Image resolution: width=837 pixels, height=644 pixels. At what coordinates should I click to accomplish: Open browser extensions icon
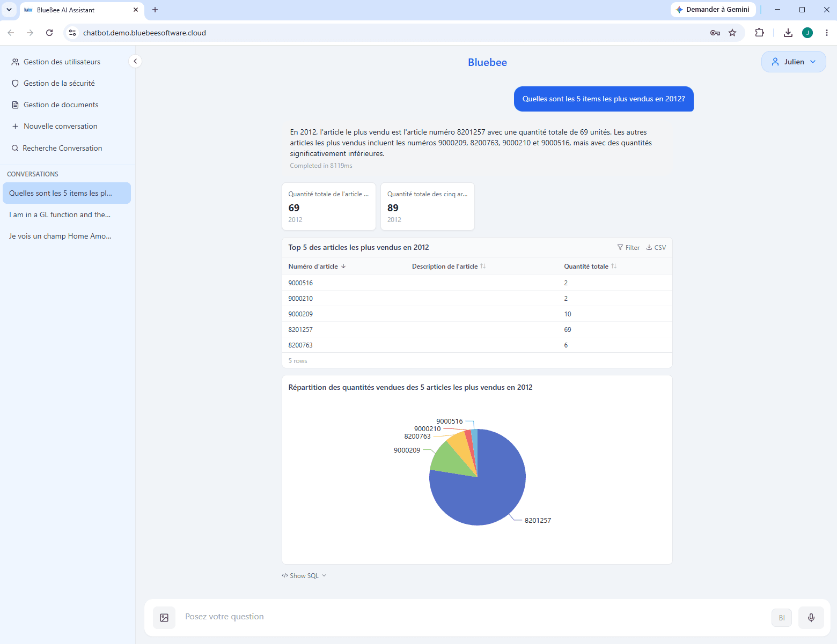(x=759, y=33)
